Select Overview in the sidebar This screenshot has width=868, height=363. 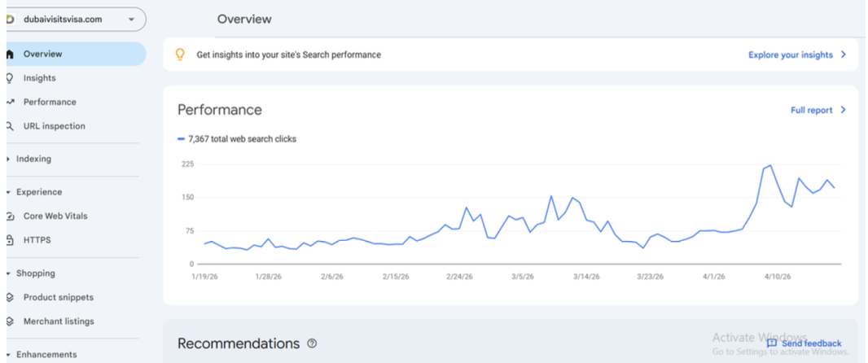click(x=76, y=55)
